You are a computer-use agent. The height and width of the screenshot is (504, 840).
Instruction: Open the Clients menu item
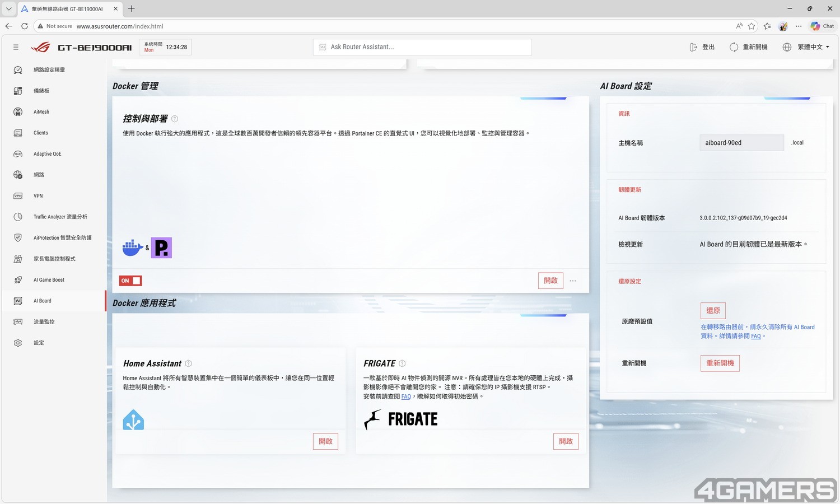coord(41,133)
